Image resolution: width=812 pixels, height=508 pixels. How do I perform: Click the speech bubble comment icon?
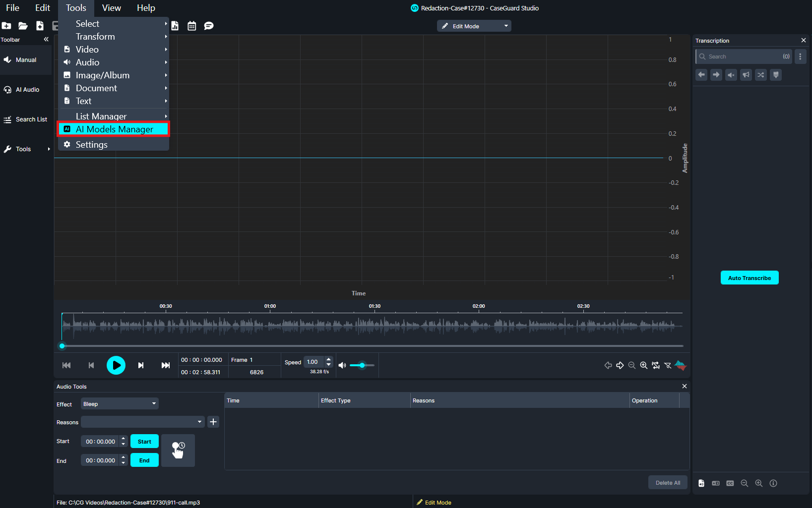click(209, 26)
